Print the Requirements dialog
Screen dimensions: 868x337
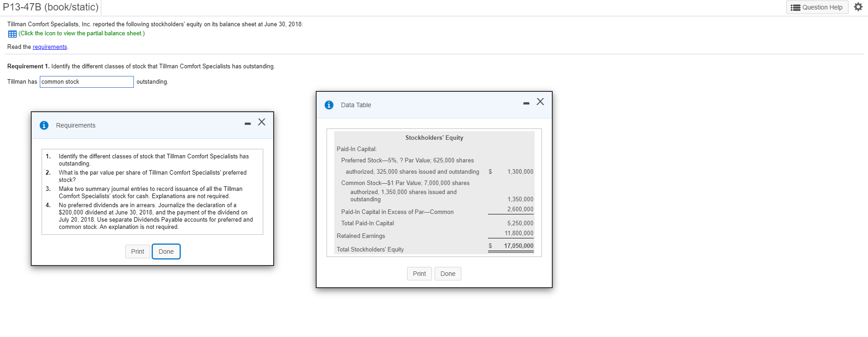[138, 252]
